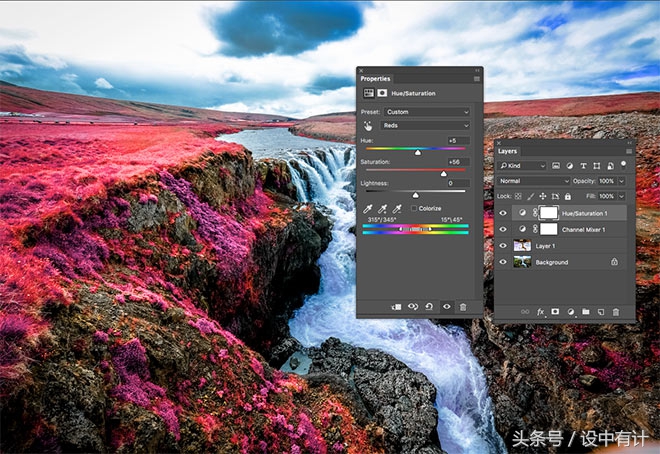The width and height of the screenshot is (660, 454).
Task: Delete layer with Layers panel trash
Action: click(615, 312)
